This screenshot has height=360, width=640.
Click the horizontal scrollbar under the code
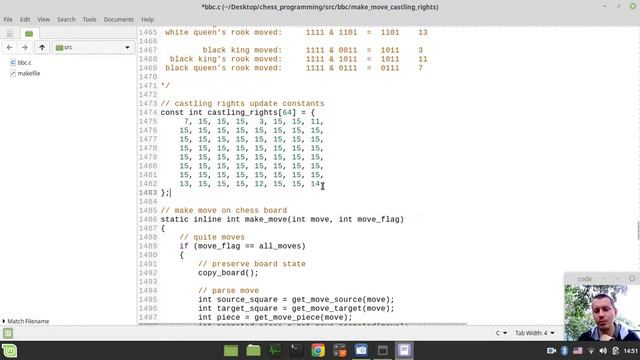coord(302,324)
